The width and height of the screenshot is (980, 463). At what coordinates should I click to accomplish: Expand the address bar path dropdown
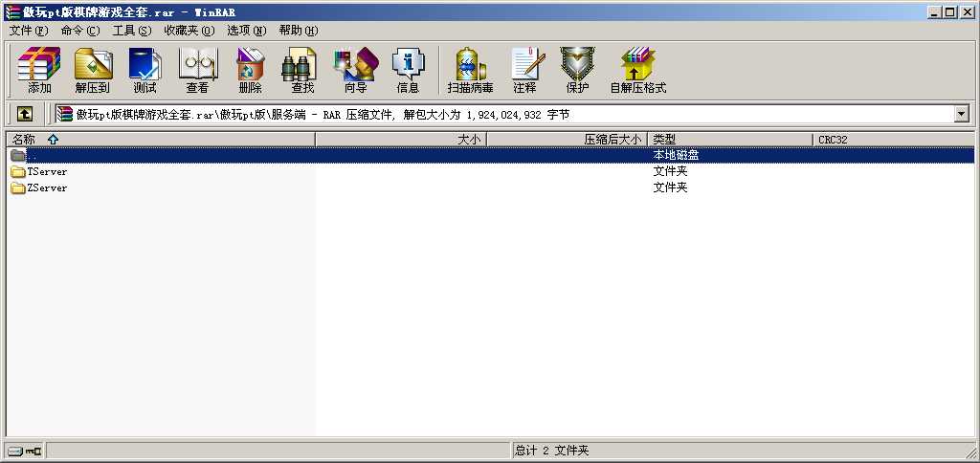coord(961,114)
